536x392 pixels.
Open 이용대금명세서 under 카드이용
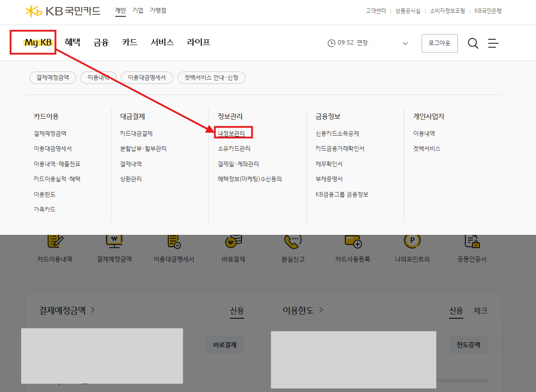(53, 149)
